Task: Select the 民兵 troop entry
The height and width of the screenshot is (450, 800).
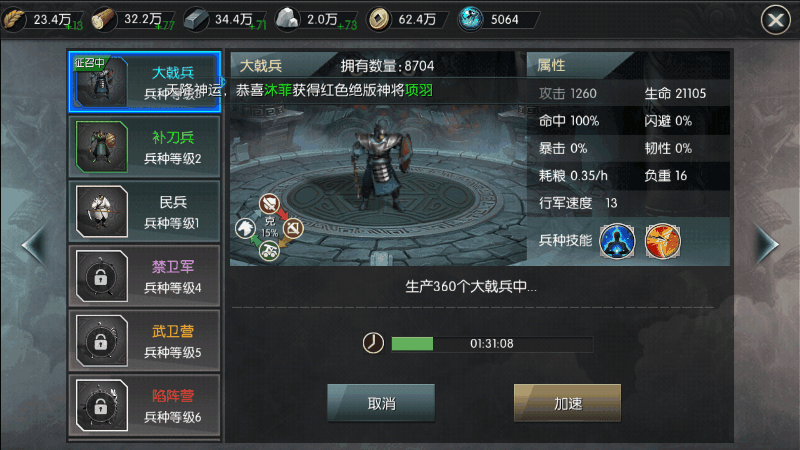Action: click(145, 211)
